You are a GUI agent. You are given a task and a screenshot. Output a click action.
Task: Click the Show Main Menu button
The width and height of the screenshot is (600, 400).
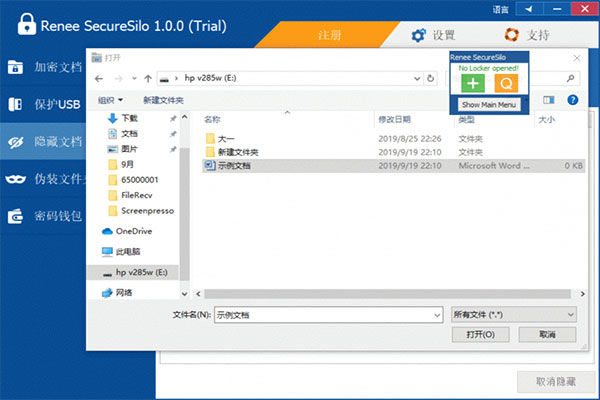click(x=489, y=104)
